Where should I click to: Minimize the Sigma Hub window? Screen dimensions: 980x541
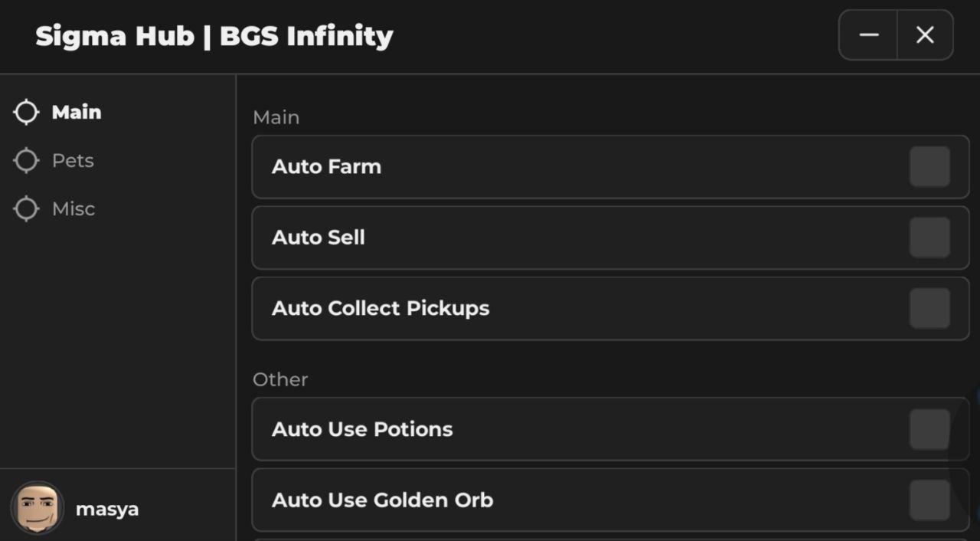click(869, 35)
